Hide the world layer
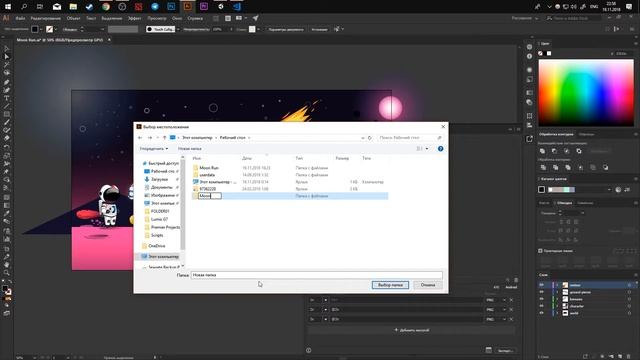Image resolution: width=640 pixels, height=360 pixels. [x=542, y=313]
